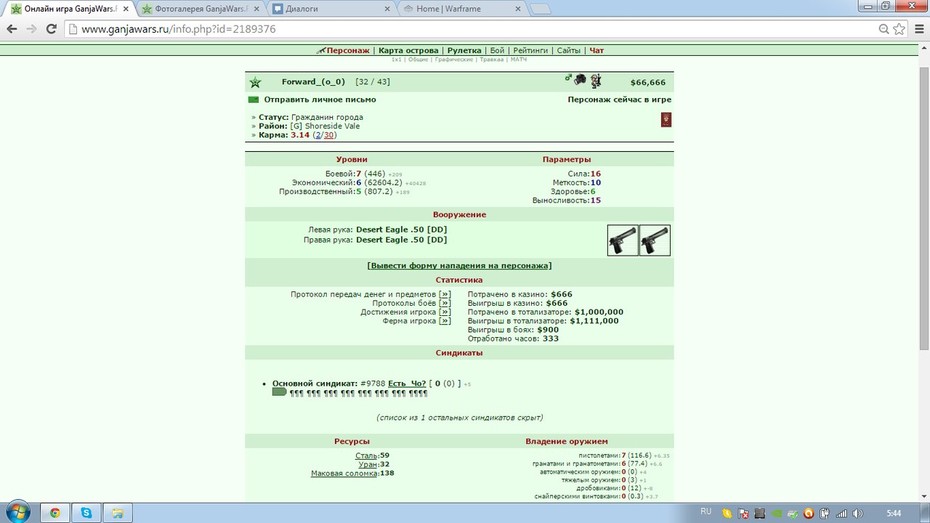Open the Explorer folder taskbar icon
This screenshot has height=523, width=930.
click(117, 513)
